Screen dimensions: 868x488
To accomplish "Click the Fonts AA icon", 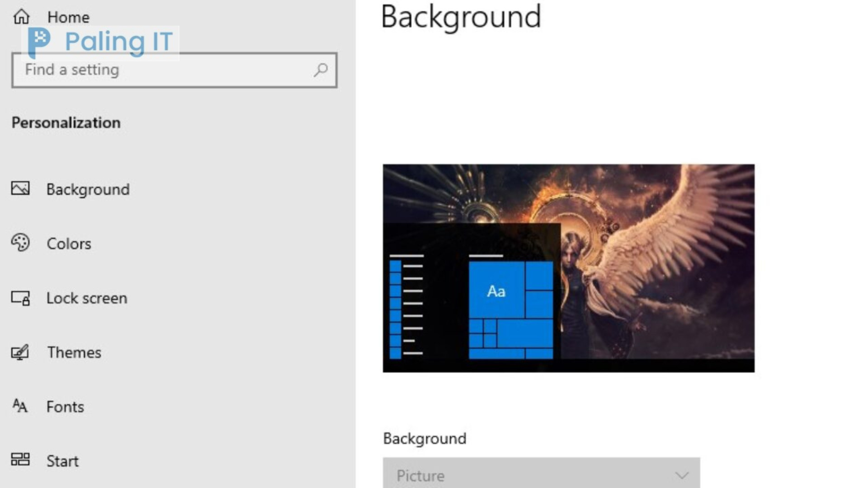I will tap(20, 406).
